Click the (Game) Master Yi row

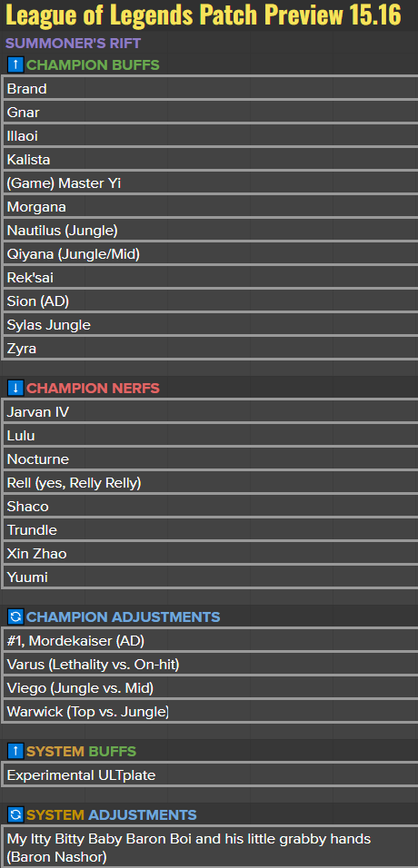[x=210, y=183]
